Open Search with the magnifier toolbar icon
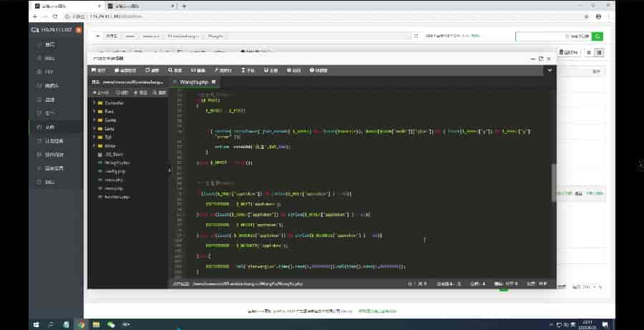 [x=175, y=70]
